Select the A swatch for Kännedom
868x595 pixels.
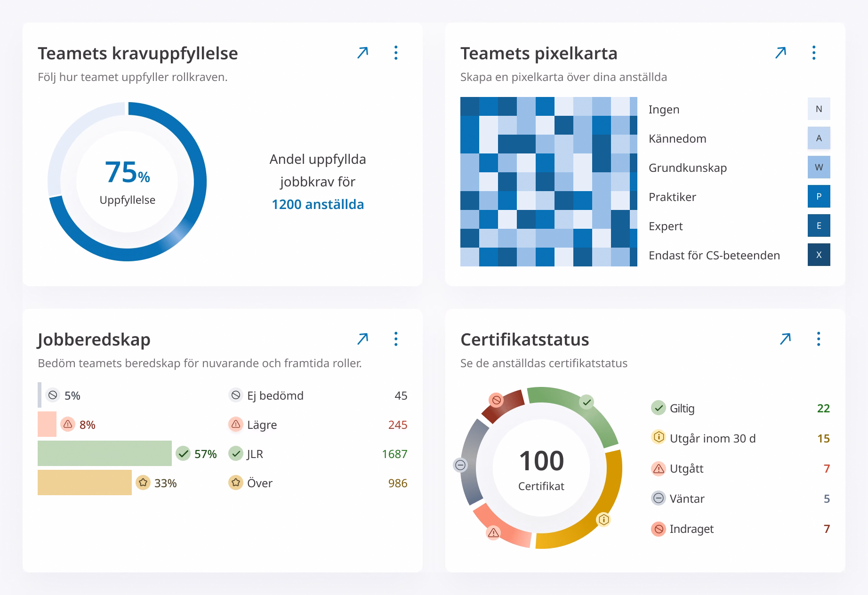(x=819, y=138)
